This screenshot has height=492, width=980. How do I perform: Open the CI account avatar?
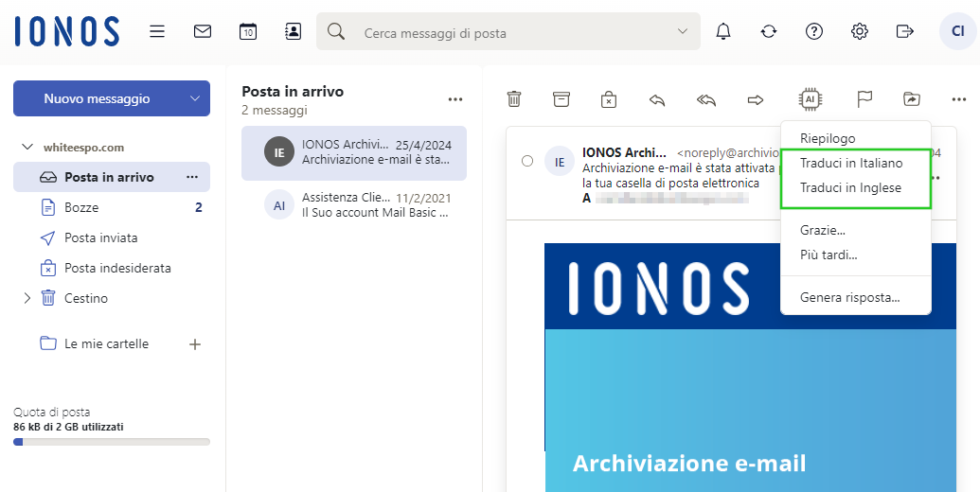[958, 31]
